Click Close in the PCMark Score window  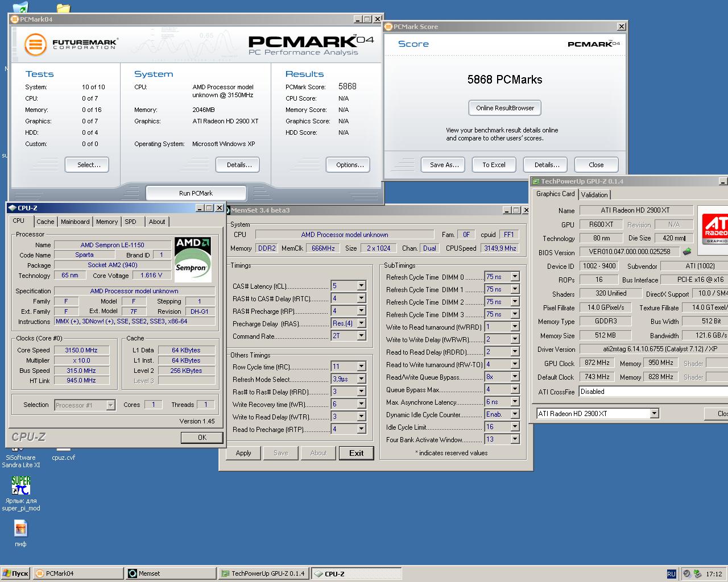pyautogui.click(x=596, y=165)
